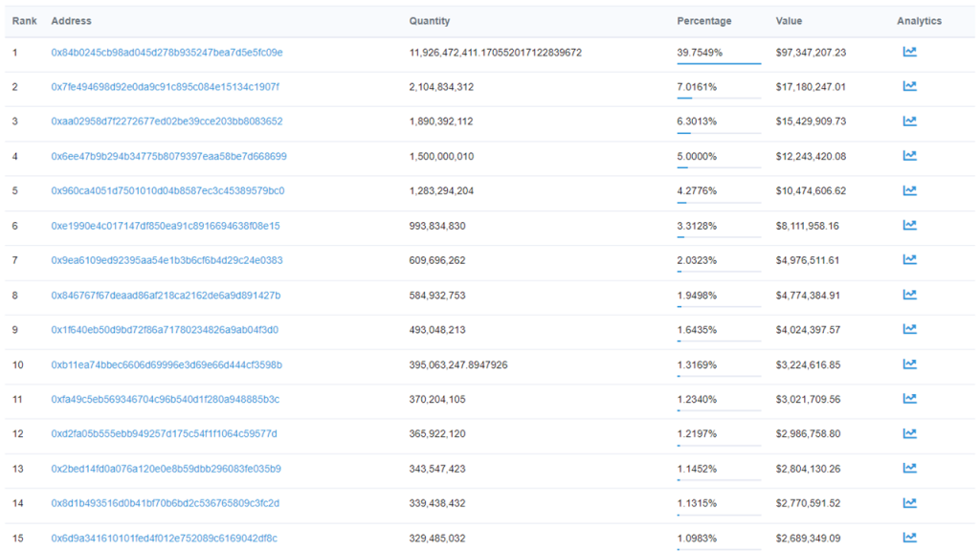Click the 6.3013% percentage bar
The width and height of the screenshot is (980, 551).
[719, 132]
